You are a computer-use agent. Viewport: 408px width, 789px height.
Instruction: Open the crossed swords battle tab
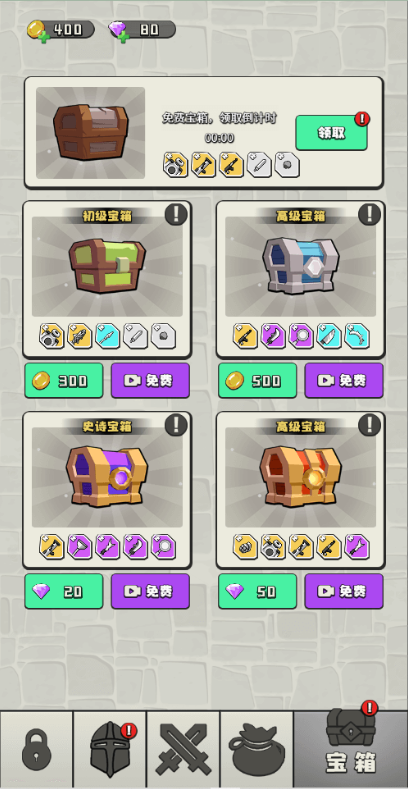click(x=183, y=750)
